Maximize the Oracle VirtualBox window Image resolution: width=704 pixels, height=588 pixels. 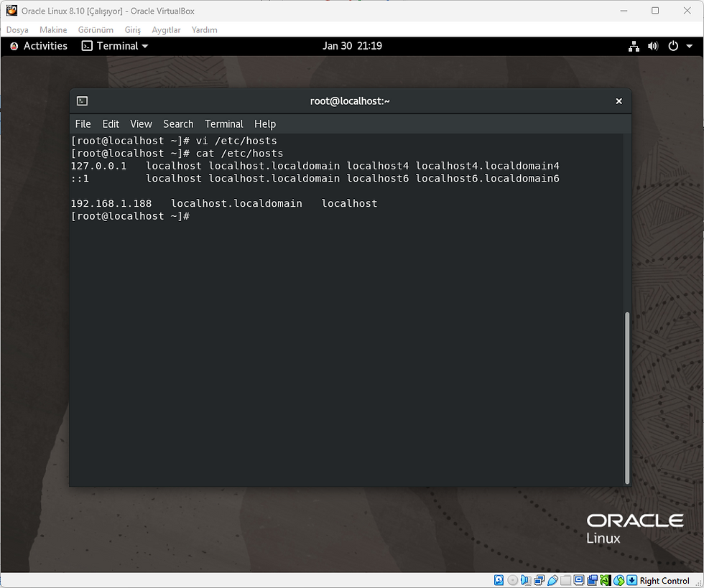pos(655,10)
